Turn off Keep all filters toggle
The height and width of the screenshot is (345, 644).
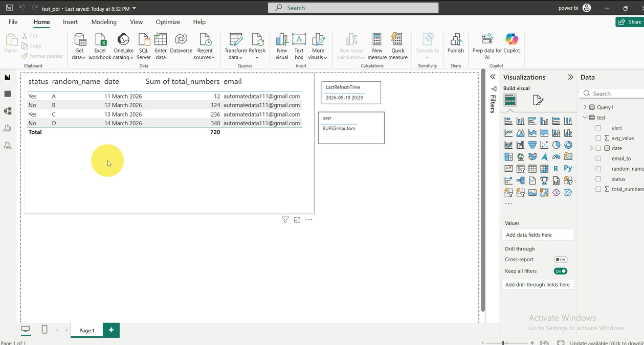pyautogui.click(x=561, y=271)
